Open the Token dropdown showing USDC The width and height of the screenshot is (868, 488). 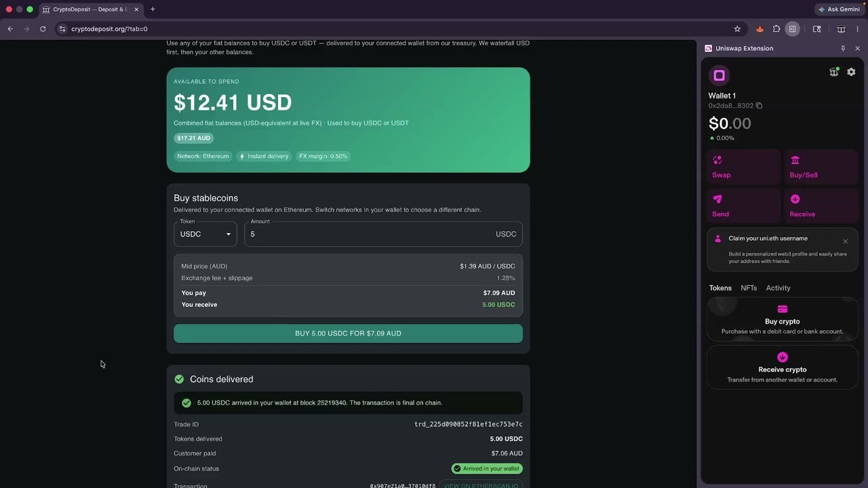click(x=205, y=234)
